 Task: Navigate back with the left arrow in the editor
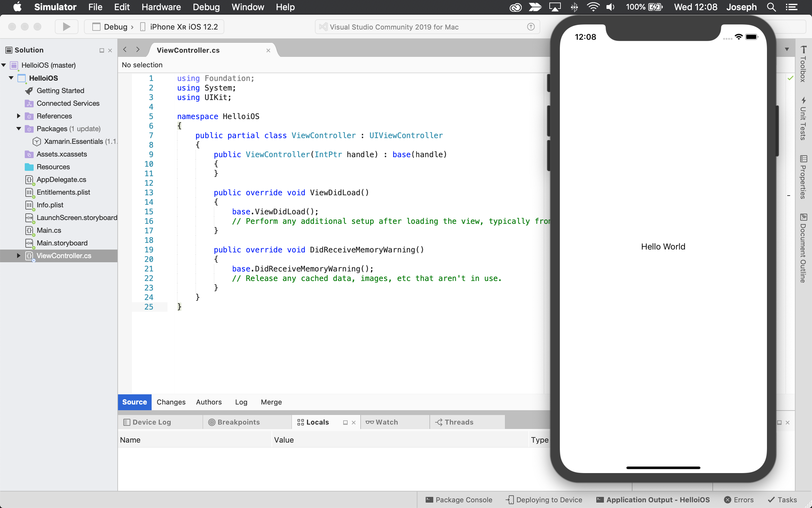pyautogui.click(x=125, y=50)
